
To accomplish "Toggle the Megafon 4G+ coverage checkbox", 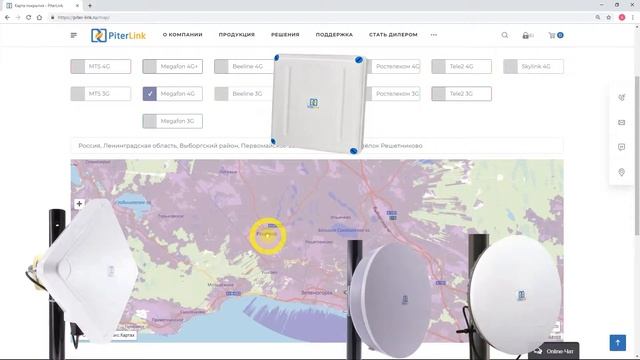I will coord(149,67).
